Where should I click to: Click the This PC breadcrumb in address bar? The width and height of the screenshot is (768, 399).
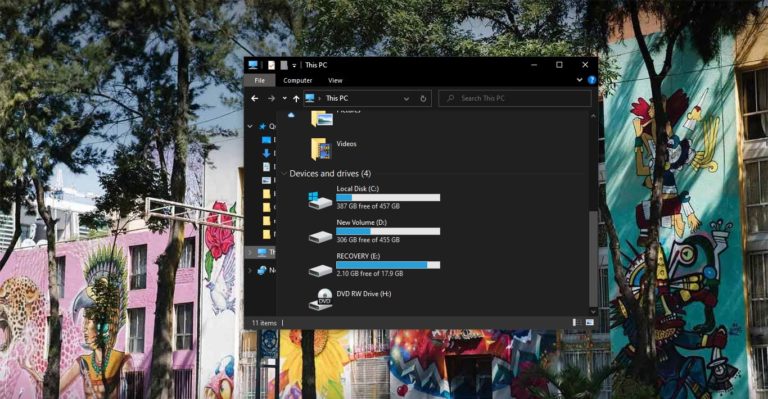pos(337,98)
